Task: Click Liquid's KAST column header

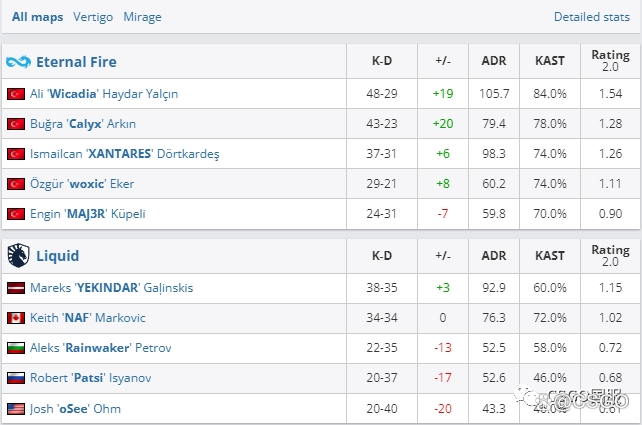Action: coord(550,255)
